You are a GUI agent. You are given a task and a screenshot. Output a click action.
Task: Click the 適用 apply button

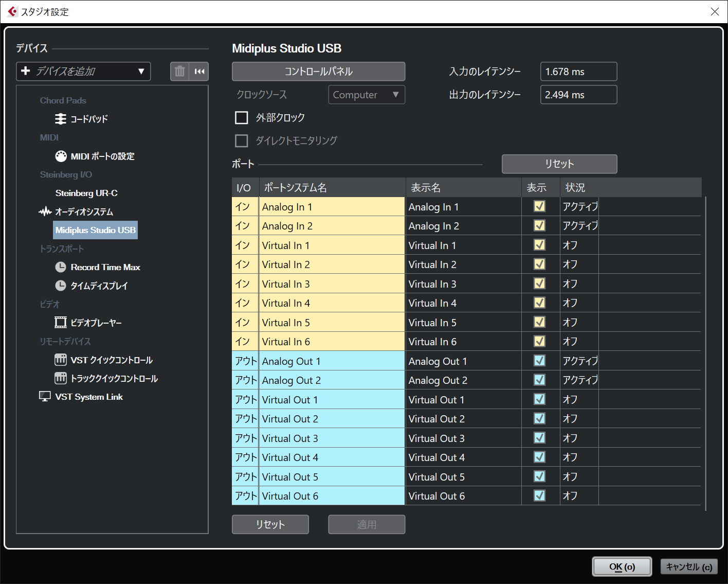(x=367, y=524)
